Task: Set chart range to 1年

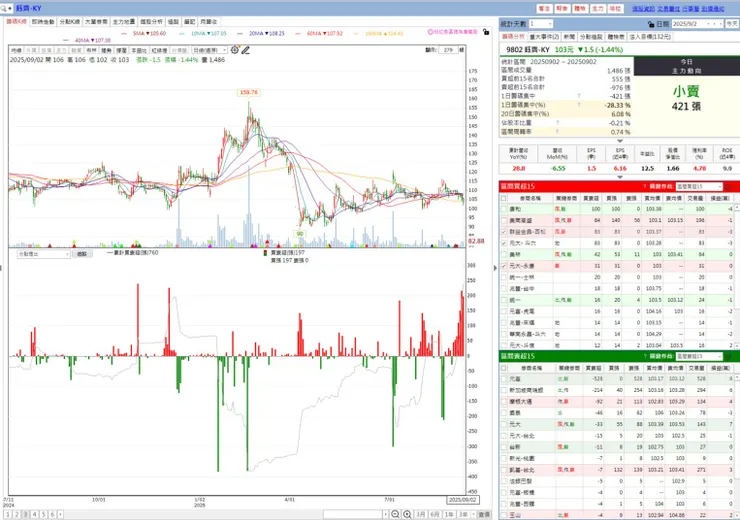Action: point(449,514)
